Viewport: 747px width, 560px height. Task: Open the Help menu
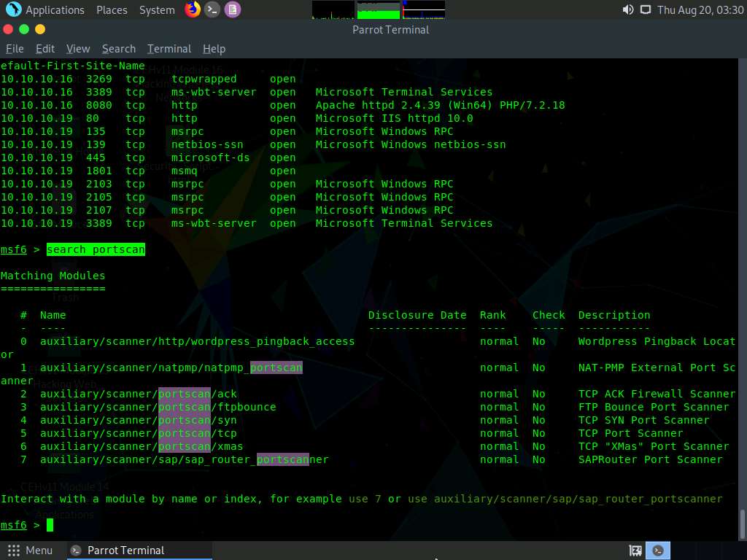[214, 49]
